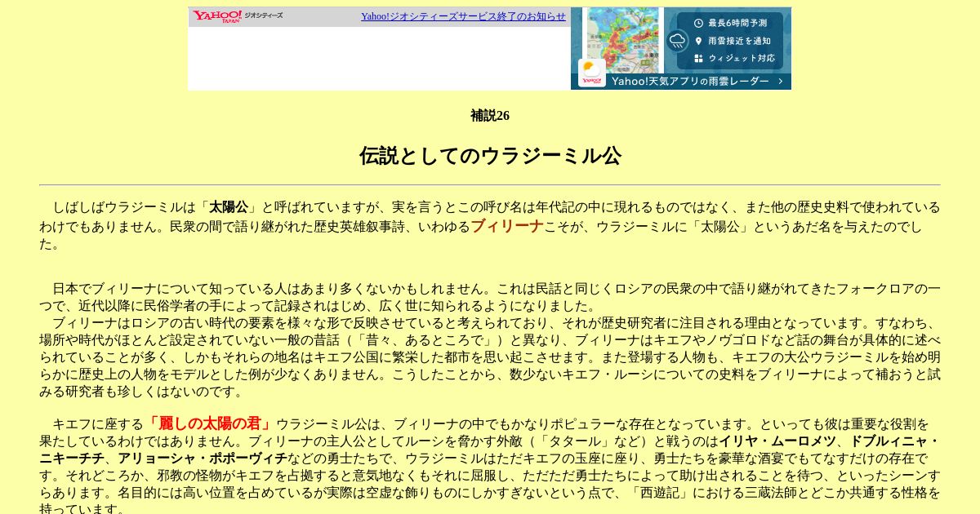Screen dimensions: 980x514
Task: Click the 雨雲接近を通知 text in the ad
Action: pos(740,41)
